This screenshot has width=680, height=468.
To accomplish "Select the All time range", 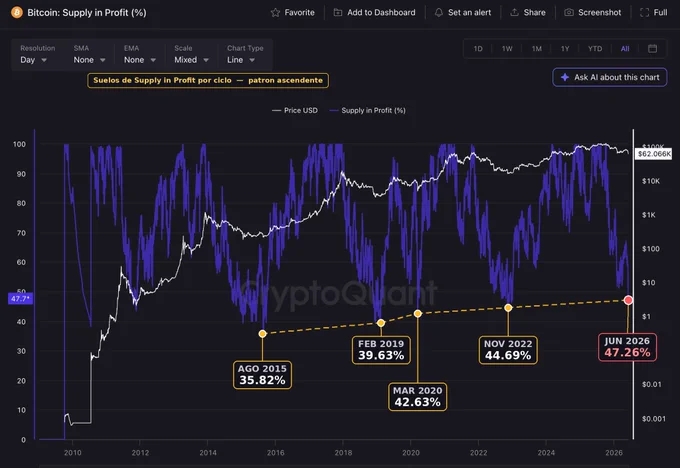I will [624, 49].
